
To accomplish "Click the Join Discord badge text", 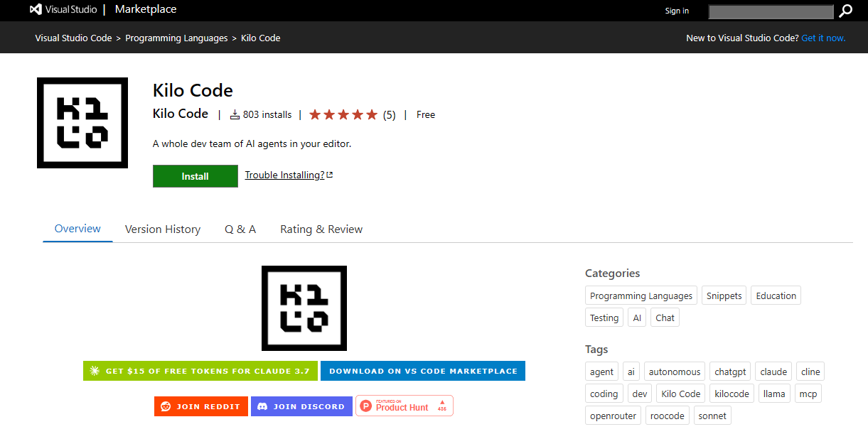I will pos(309,406).
